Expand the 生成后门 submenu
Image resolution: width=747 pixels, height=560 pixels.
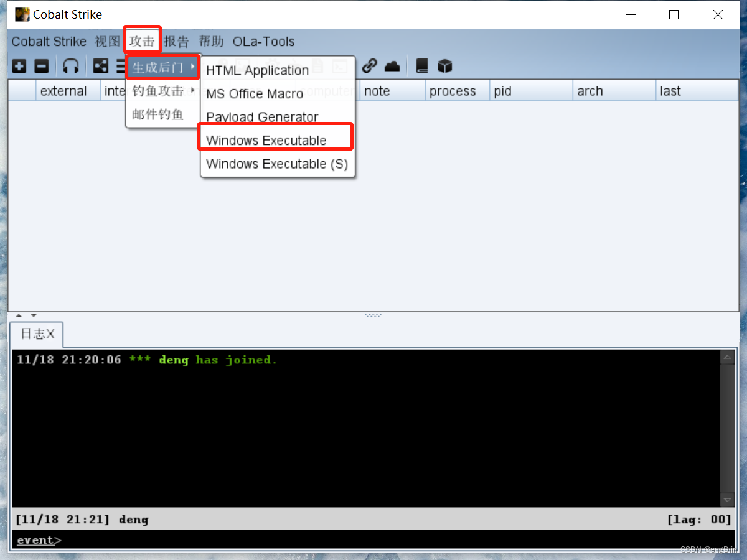163,67
